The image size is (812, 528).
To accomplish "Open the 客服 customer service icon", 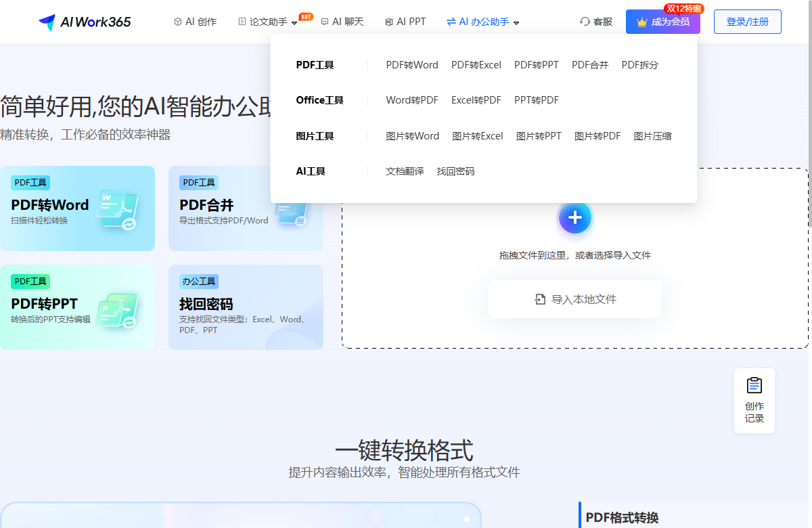I will pyautogui.click(x=585, y=22).
